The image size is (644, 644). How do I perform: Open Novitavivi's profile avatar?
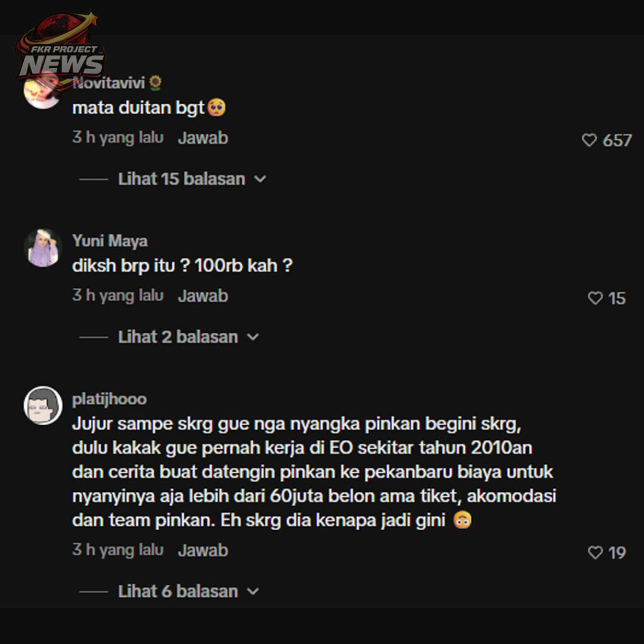click(43, 91)
